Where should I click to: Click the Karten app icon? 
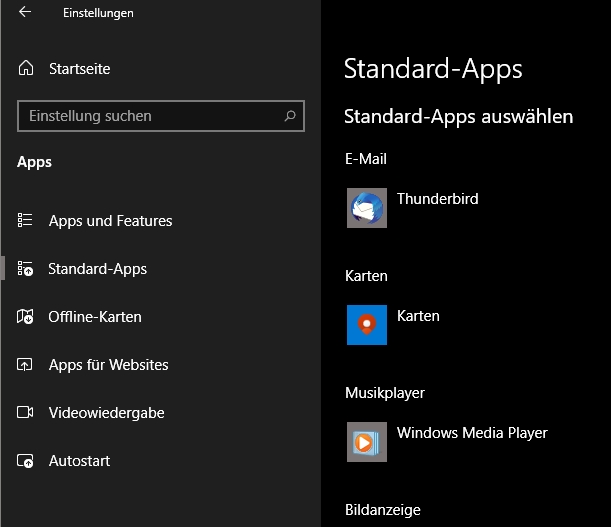point(367,325)
